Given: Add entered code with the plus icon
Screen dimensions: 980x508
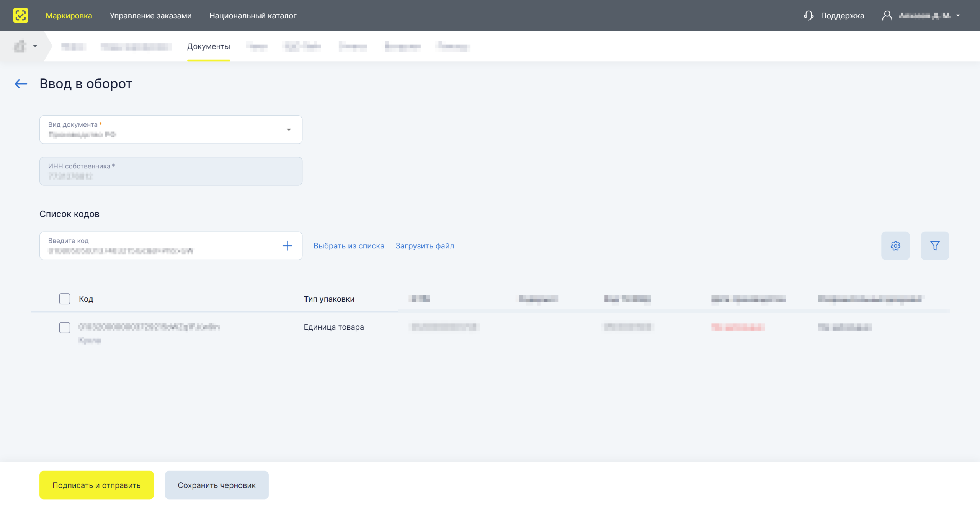Looking at the screenshot, I should [287, 246].
